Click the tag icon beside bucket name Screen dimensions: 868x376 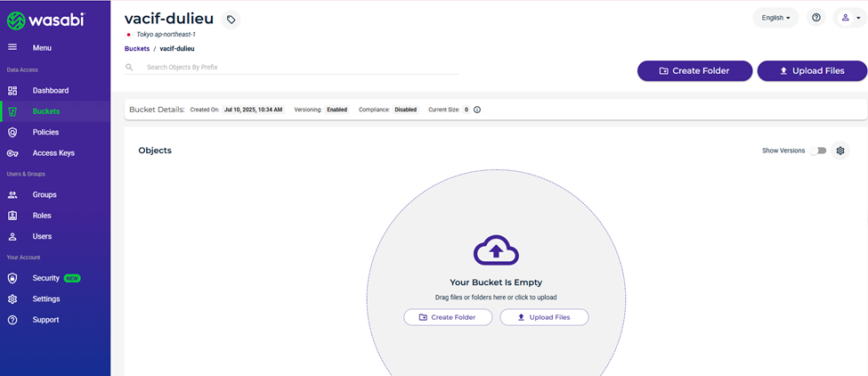pyautogui.click(x=231, y=20)
